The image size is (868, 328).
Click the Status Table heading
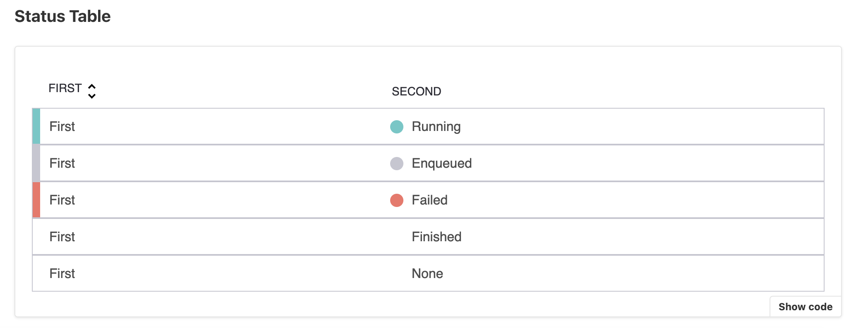62,17
